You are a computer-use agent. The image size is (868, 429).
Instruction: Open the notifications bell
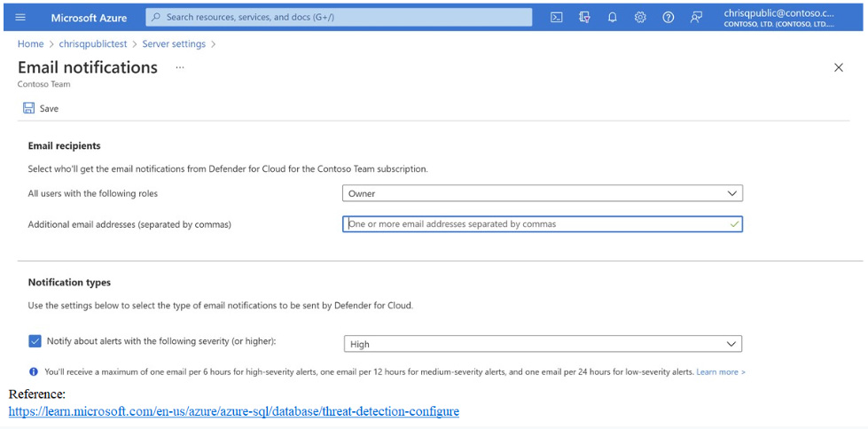pos(613,17)
